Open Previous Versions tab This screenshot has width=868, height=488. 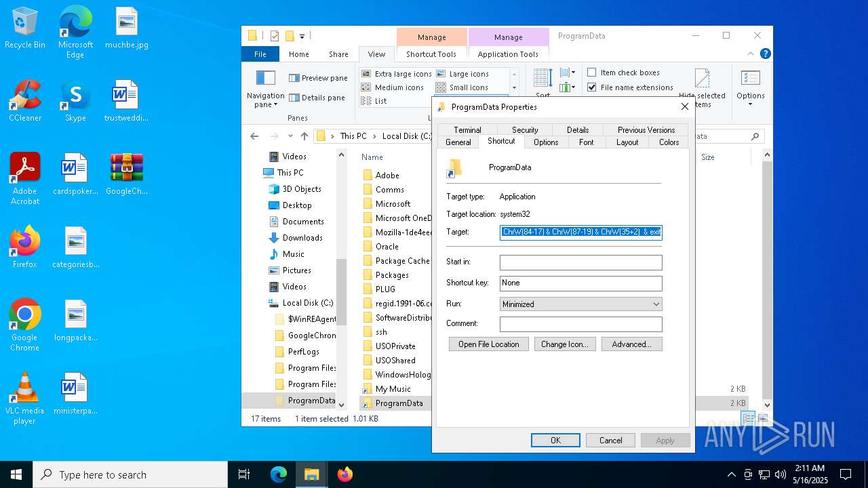pos(646,130)
